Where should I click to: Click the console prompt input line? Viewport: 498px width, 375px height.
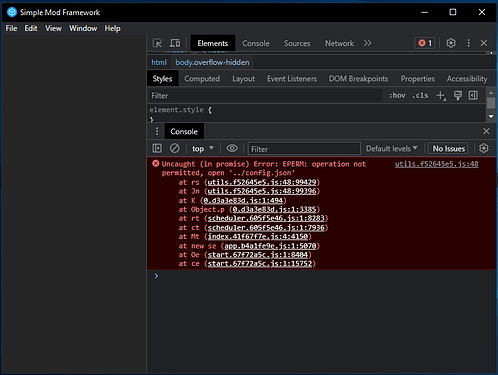click(x=322, y=276)
